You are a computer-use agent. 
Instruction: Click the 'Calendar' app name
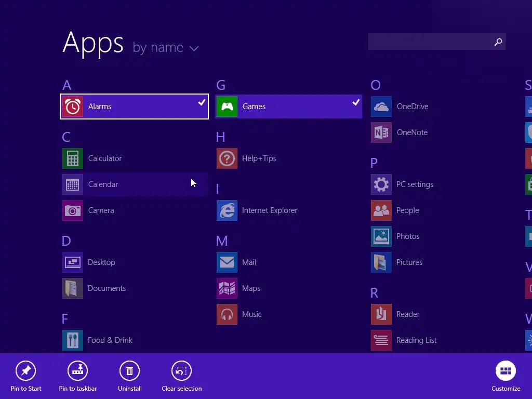pyautogui.click(x=103, y=184)
